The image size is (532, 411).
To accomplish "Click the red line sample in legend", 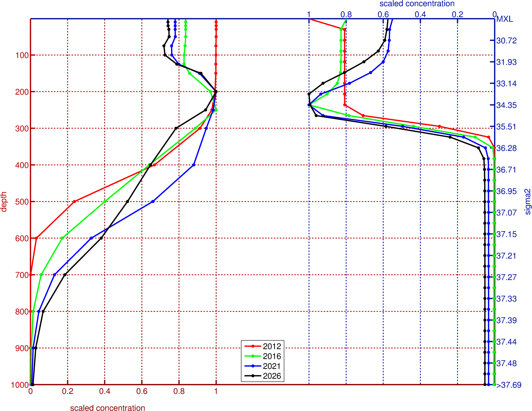I will 253,346.
